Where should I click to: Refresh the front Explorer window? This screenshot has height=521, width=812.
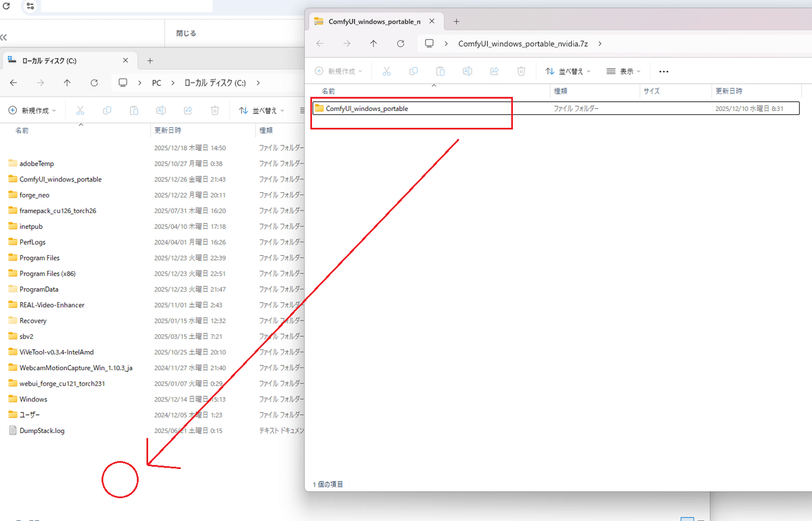400,43
